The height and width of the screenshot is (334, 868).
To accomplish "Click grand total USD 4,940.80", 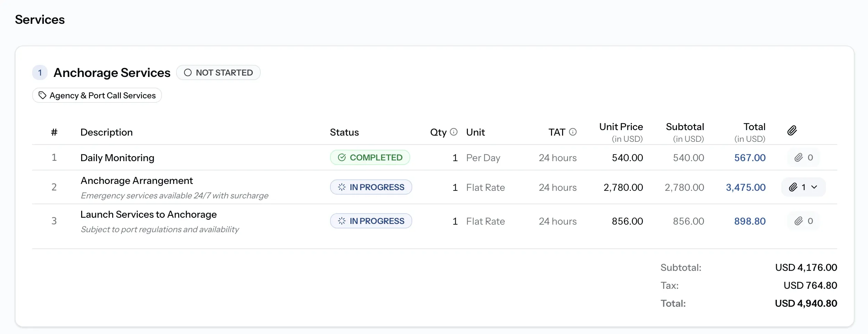I will click(x=806, y=303).
